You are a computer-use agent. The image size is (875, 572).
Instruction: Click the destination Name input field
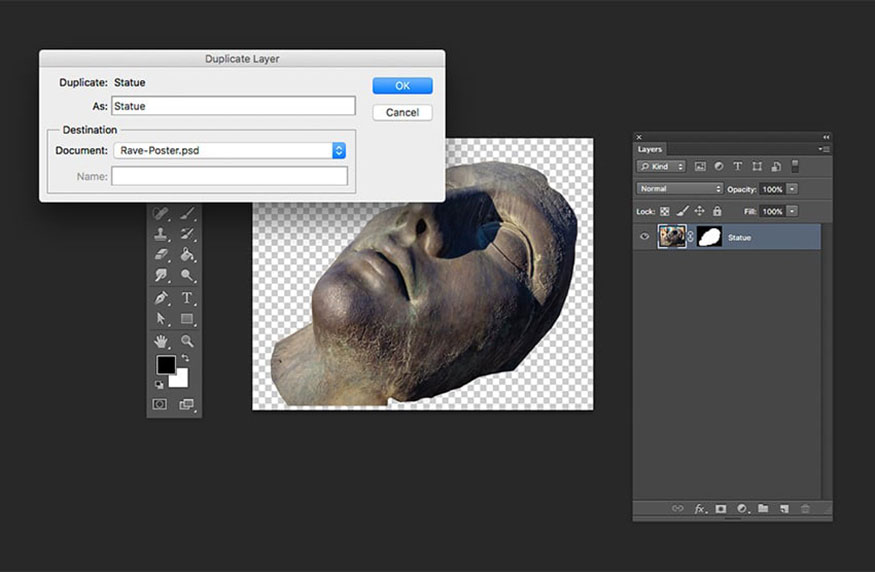coord(229,176)
